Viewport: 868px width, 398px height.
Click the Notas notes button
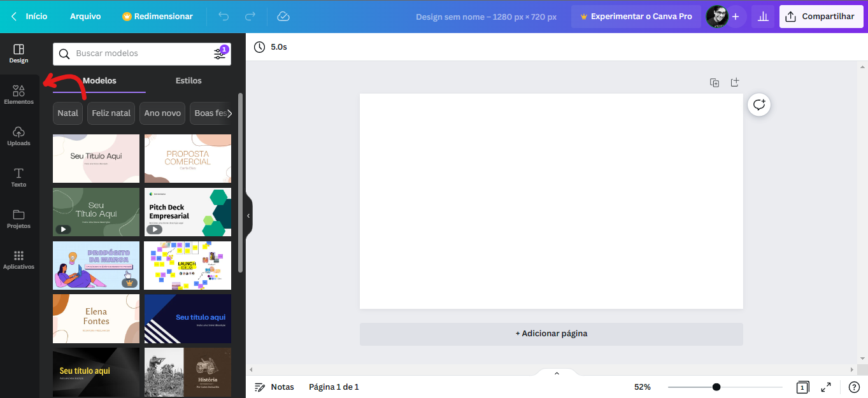click(x=274, y=387)
